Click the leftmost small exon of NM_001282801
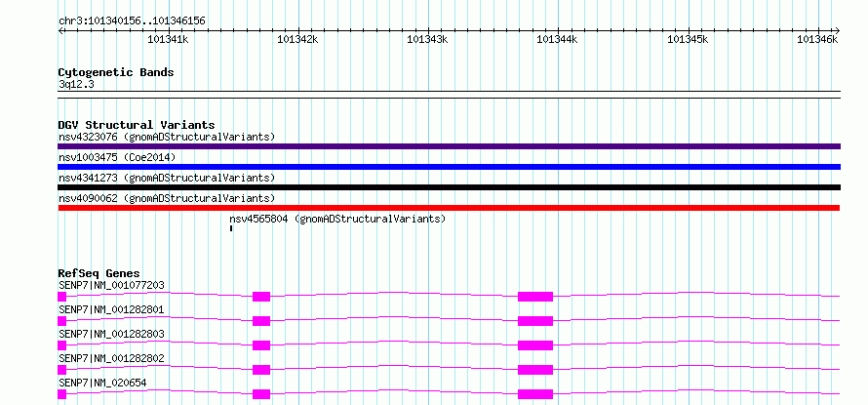Viewport: 868px width, 405px height. (62, 321)
